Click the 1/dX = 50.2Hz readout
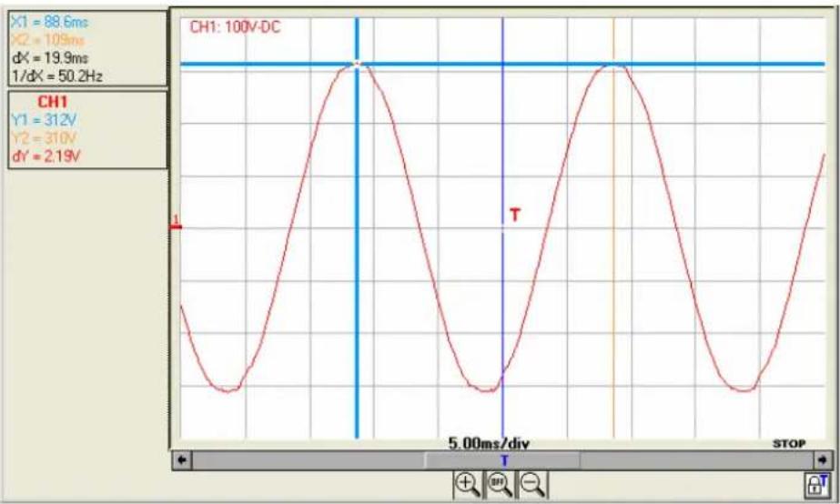840x504 pixels. click(x=56, y=76)
